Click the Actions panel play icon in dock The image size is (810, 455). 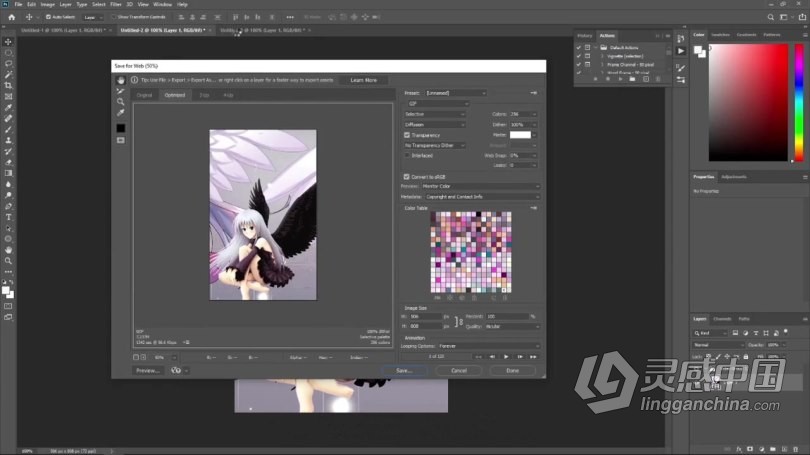(x=681, y=51)
